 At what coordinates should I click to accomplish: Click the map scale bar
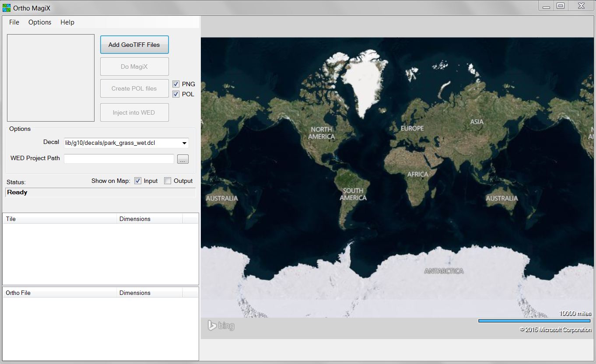tap(534, 321)
